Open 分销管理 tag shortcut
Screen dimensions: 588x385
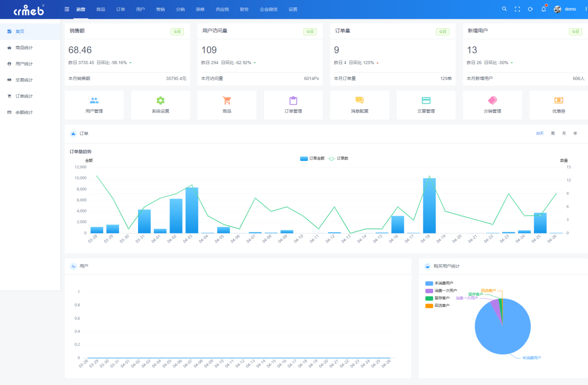(x=493, y=105)
